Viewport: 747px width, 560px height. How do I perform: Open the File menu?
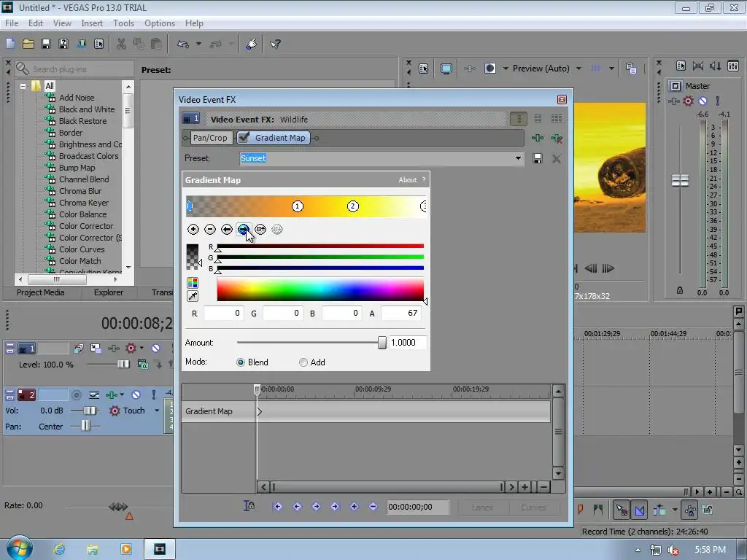click(12, 23)
